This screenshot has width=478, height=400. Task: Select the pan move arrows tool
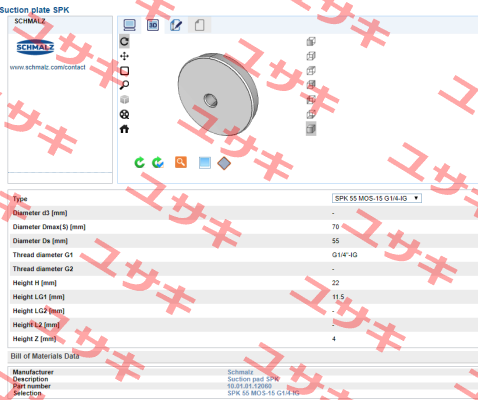tap(124, 56)
